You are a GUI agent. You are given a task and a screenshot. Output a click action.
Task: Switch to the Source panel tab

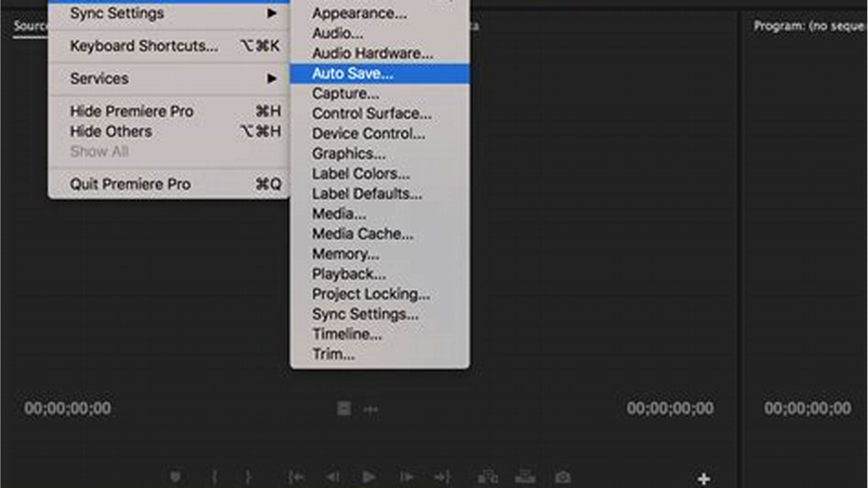coord(31,26)
